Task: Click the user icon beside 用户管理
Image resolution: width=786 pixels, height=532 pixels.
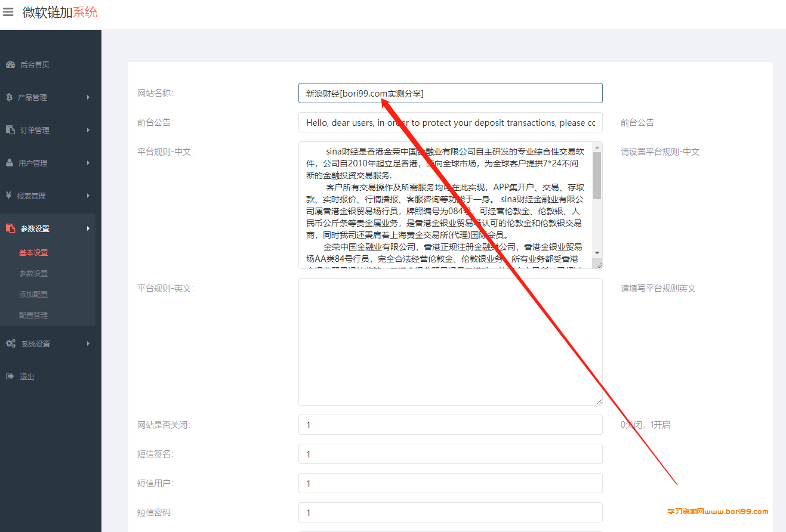Action: pos(10,162)
